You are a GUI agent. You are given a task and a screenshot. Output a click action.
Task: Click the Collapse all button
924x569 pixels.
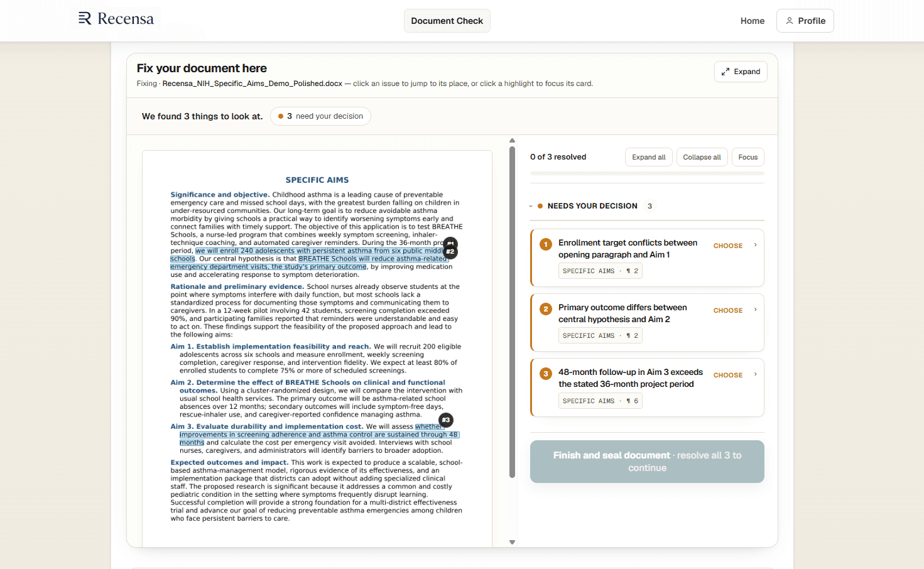[x=702, y=157]
